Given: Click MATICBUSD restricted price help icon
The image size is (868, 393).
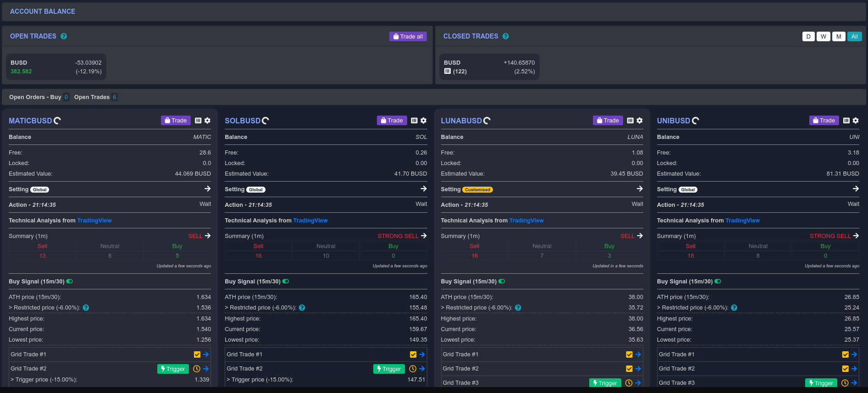Looking at the screenshot, I should pyautogui.click(x=86, y=308).
